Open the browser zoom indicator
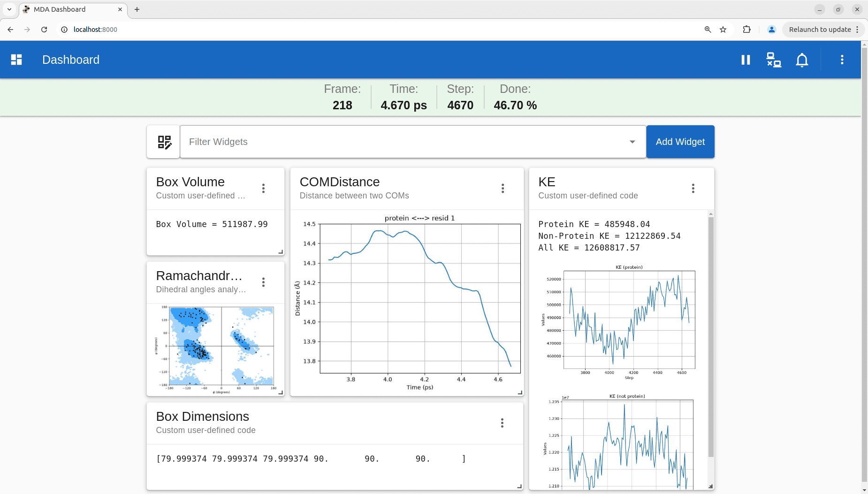Viewport: 868px width, 494px height. (x=708, y=29)
